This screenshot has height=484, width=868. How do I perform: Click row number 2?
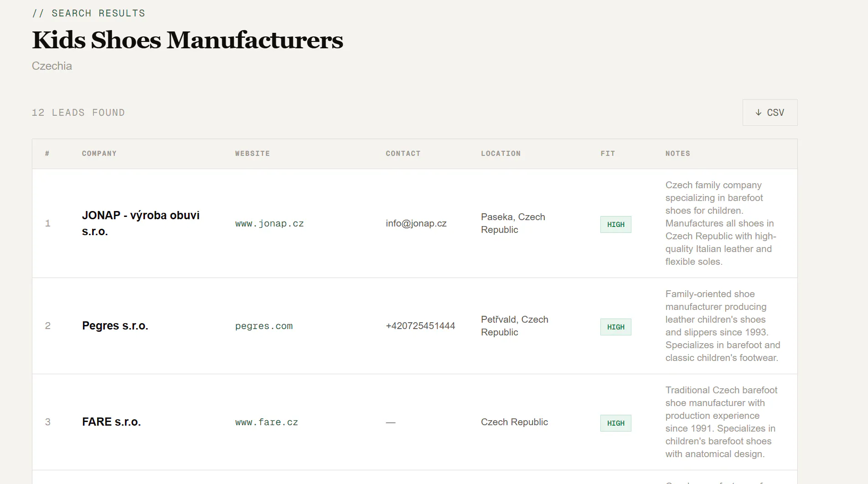click(x=47, y=326)
